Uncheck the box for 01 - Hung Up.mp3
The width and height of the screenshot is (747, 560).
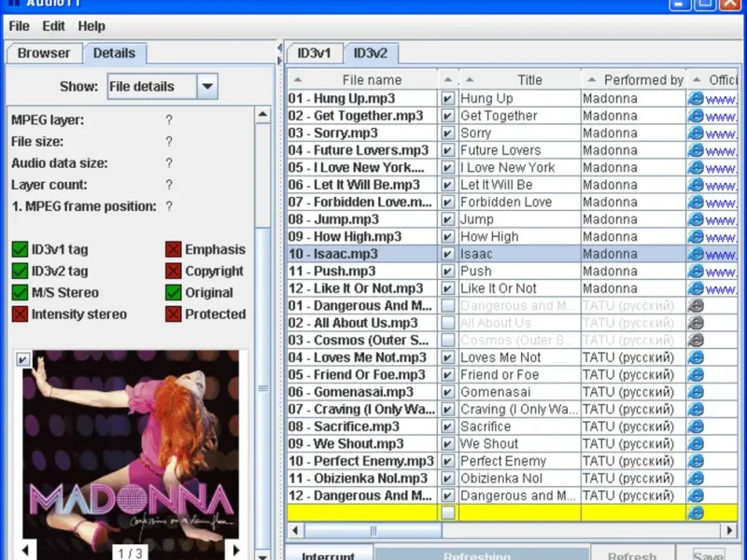[x=448, y=99]
